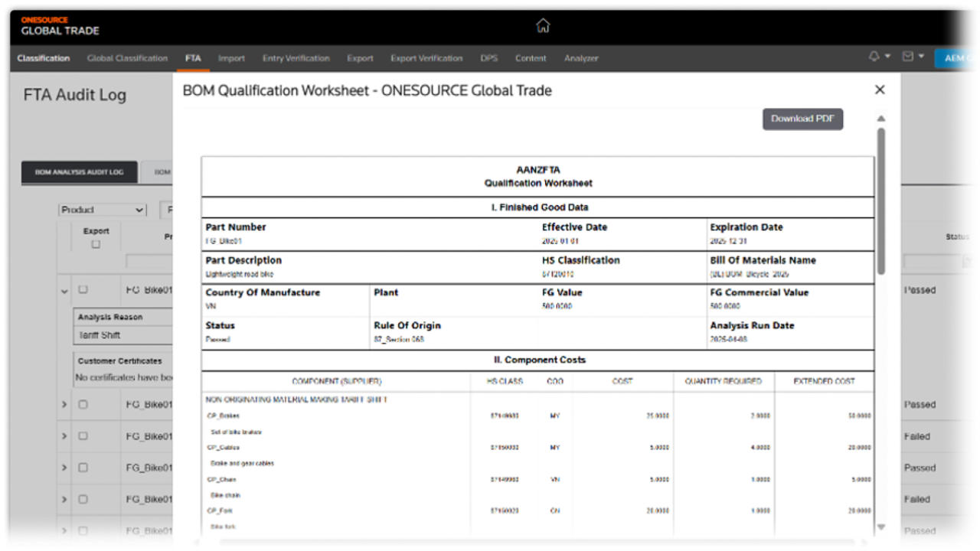Click the worksheet scroll-up arrow
Viewport: 980px width, 551px height.
[x=881, y=119]
